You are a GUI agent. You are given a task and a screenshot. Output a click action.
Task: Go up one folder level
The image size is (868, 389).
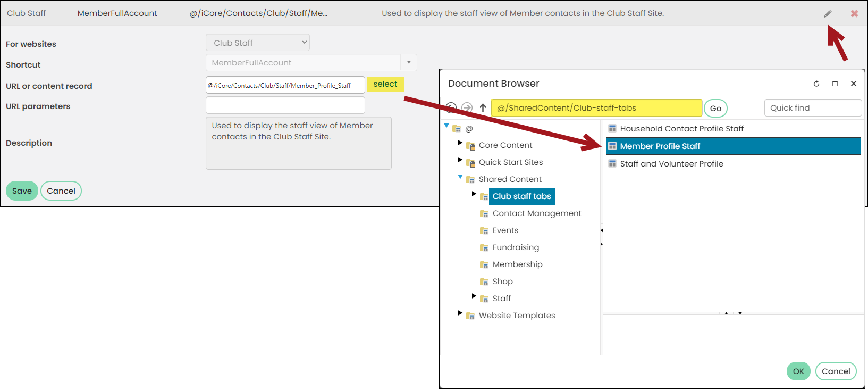[483, 107]
